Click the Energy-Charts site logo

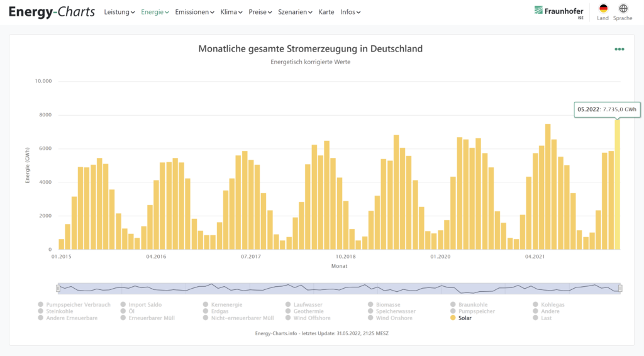[x=52, y=12]
